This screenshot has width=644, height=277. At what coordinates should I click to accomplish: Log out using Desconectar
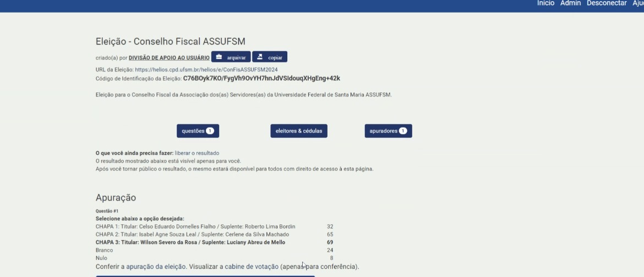pos(607,3)
